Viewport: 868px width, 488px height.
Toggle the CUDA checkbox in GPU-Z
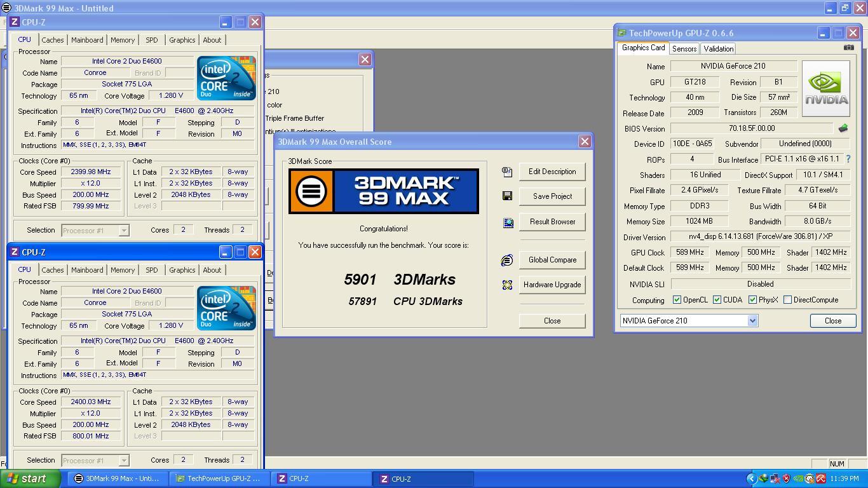717,300
